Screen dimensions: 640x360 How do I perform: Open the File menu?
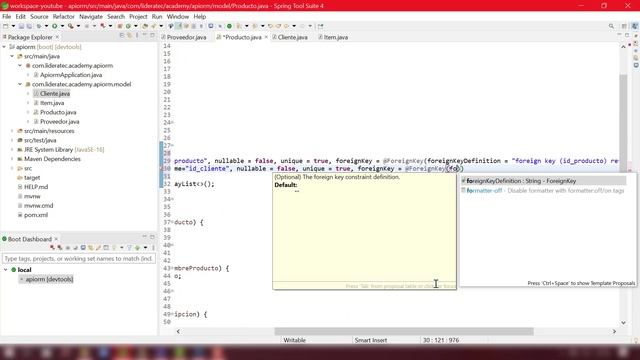coord(7,17)
